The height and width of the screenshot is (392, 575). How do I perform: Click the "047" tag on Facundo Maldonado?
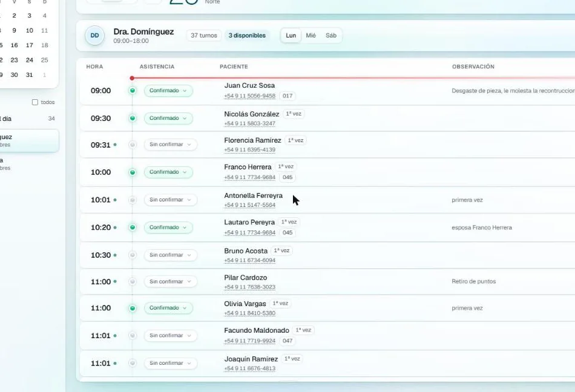coord(287,341)
